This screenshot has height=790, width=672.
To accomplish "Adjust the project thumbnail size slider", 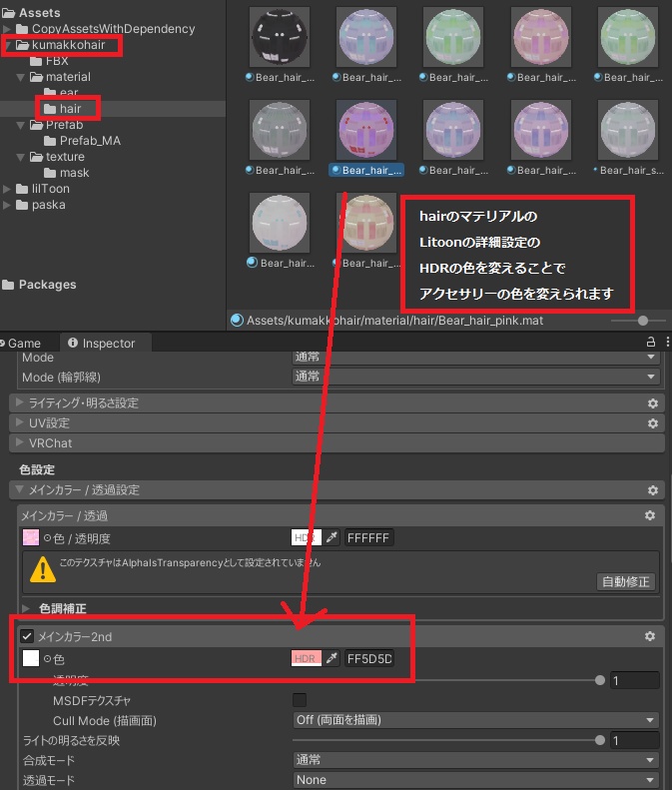I will click(x=642, y=321).
